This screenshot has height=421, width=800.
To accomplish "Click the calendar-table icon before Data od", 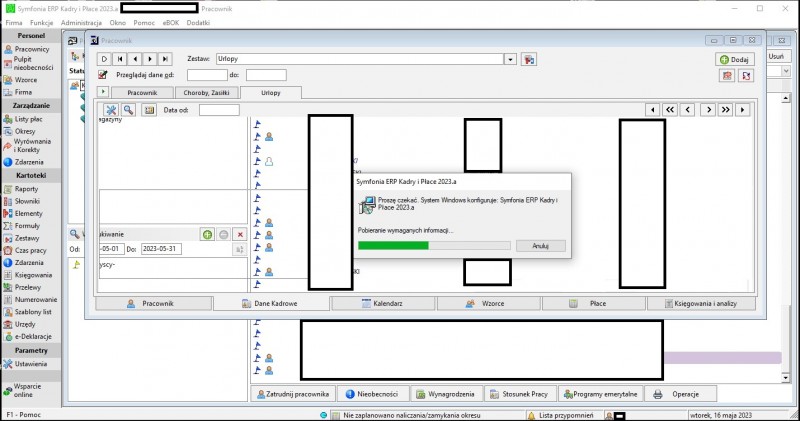I will pyautogui.click(x=149, y=110).
